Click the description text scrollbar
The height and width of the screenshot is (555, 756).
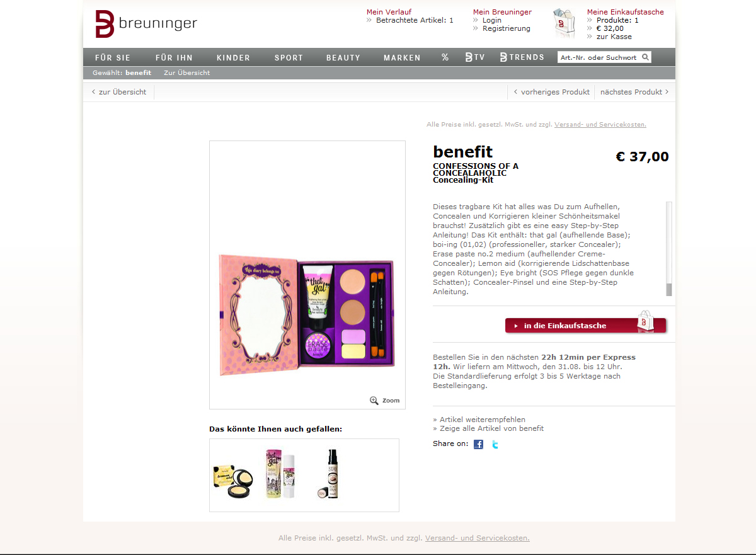point(669,249)
